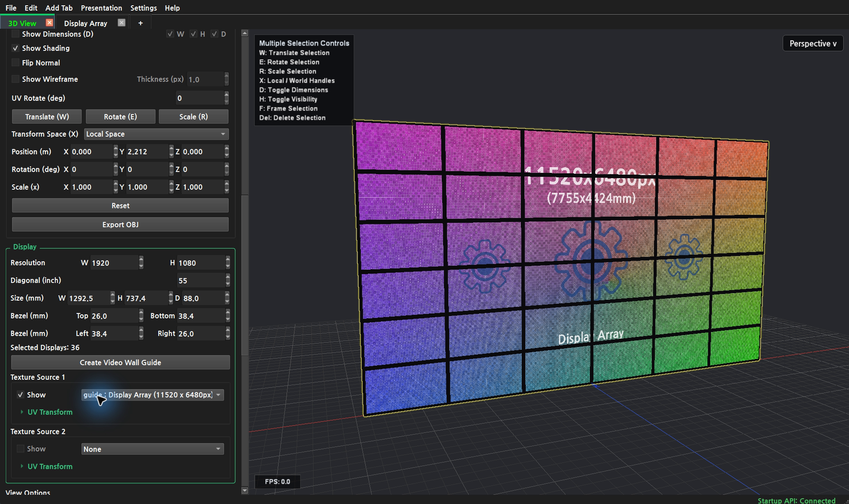Open Texture Source 2 None dropdown

pos(153,449)
